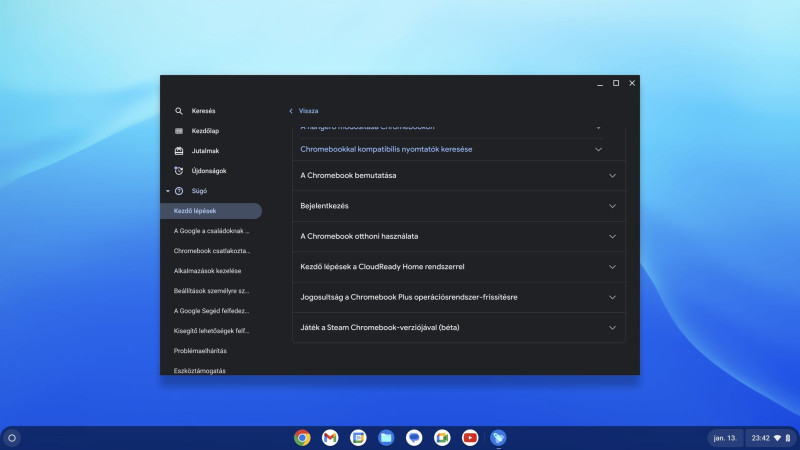Open quick settings at 23:42 clock

coord(770,438)
